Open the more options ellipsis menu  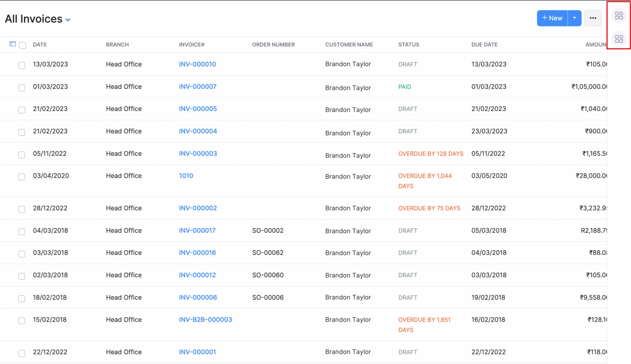click(x=593, y=18)
